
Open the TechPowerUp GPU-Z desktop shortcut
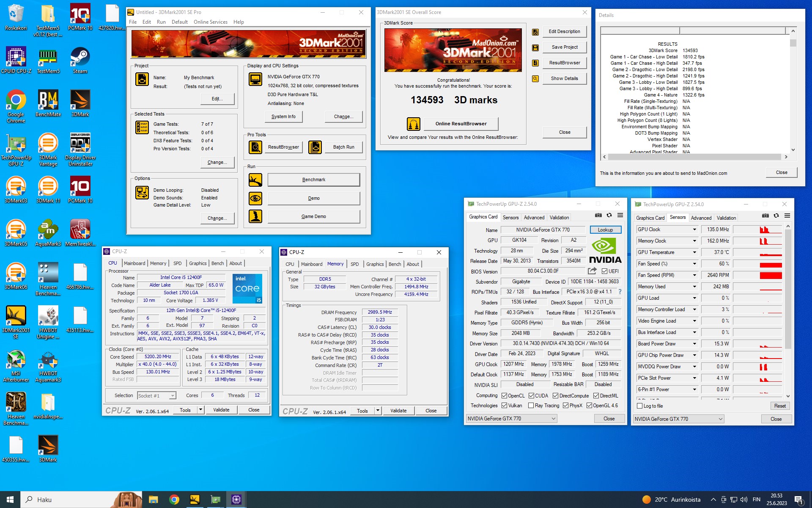tap(16, 149)
